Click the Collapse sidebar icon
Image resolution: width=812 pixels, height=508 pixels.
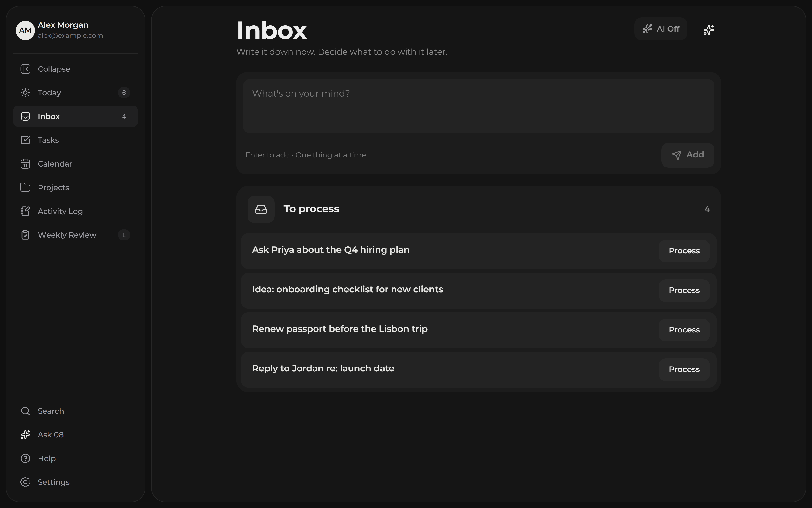tap(25, 69)
